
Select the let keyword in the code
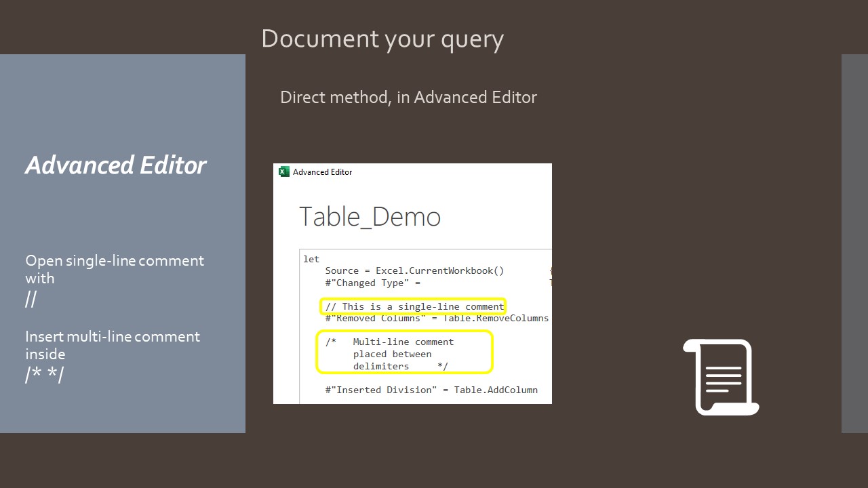[x=311, y=258]
